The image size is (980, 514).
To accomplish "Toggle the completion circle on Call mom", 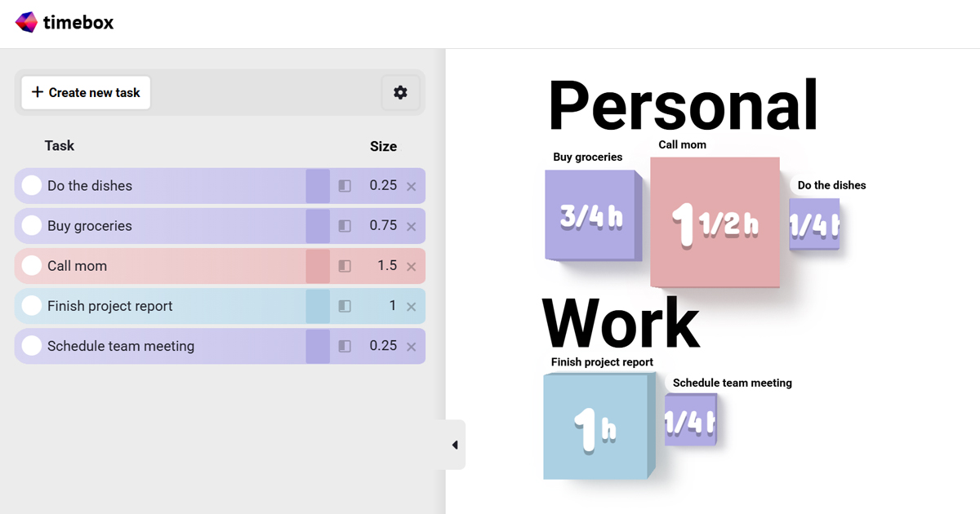I will pos(31,265).
